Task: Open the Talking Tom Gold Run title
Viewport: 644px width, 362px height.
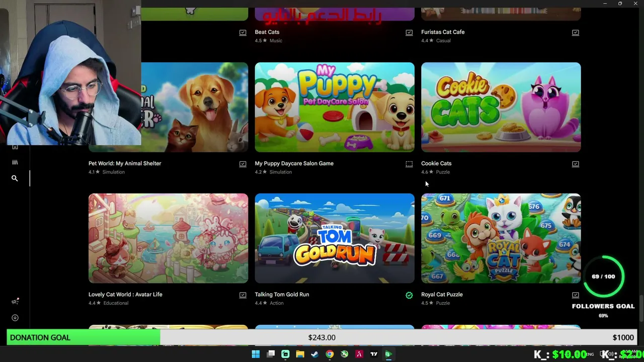Action: (x=282, y=295)
